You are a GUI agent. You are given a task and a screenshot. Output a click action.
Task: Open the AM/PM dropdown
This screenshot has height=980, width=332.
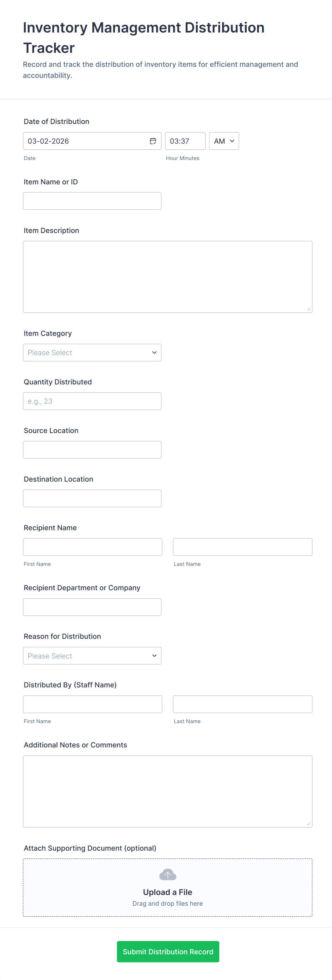click(223, 141)
